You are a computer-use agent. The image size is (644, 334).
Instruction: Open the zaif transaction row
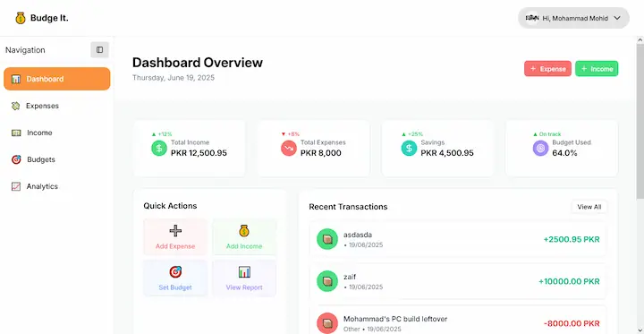click(x=458, y=281)
